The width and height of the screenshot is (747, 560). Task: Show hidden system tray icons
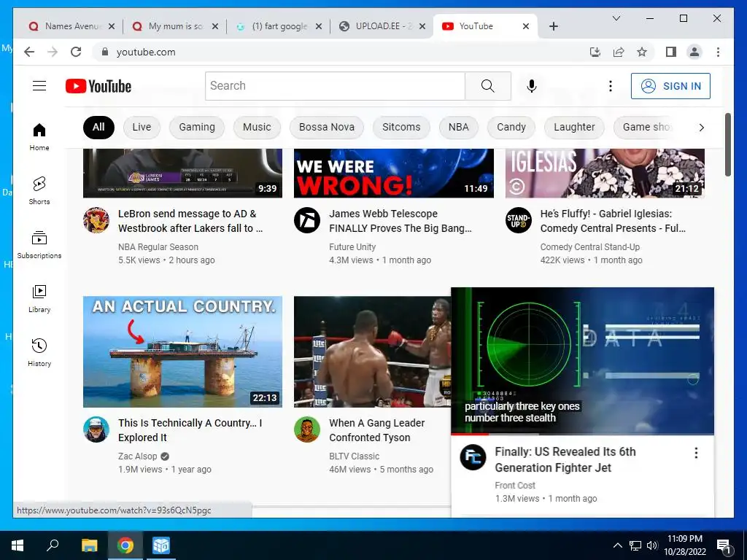[617, 545]
